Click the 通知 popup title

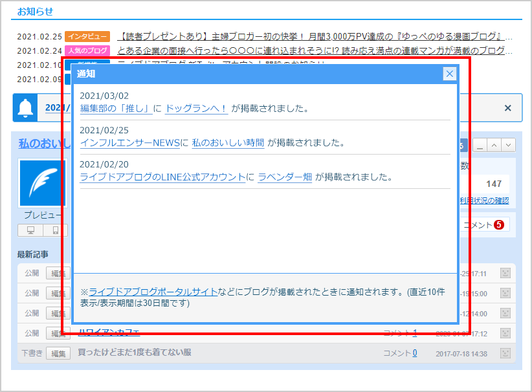pyautogui.click(x=86, y=74)
